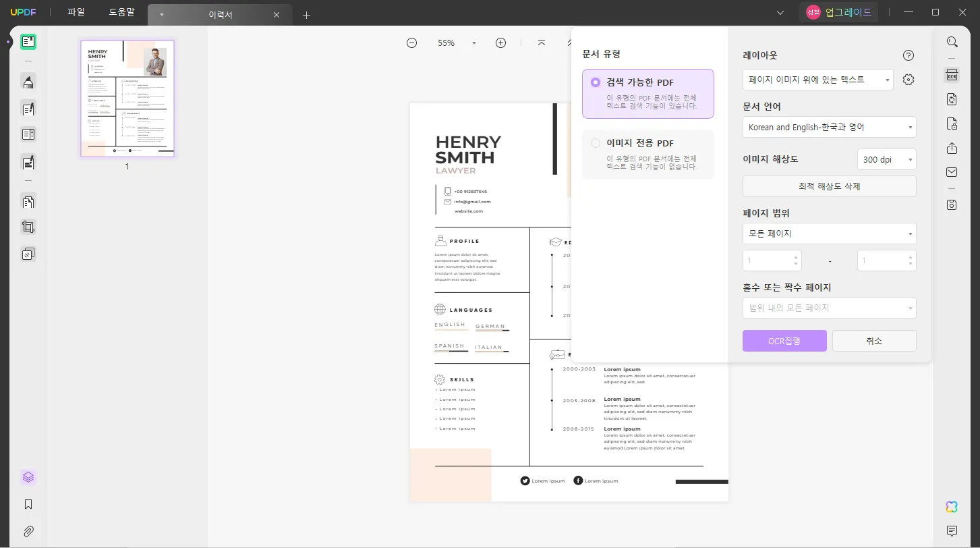The width and height of the screenshot is (980, 548).
Task: Open the Organize Pages icon in left sidebar
Action: point(28,200)
